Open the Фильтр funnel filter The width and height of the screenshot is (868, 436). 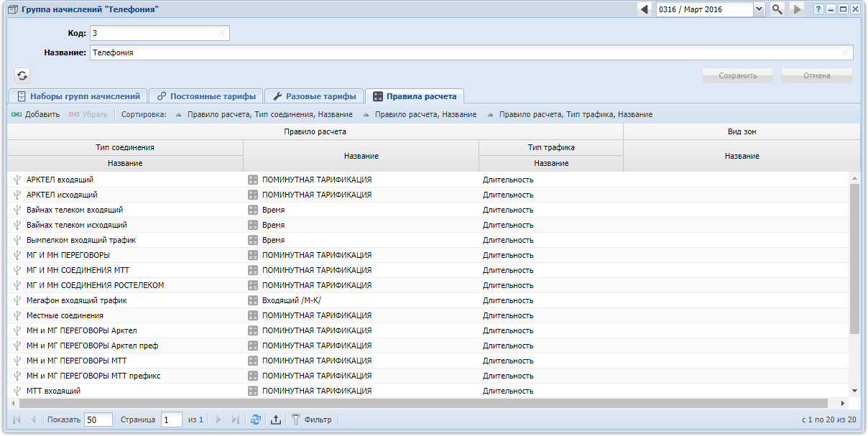(x=311, y=419)
